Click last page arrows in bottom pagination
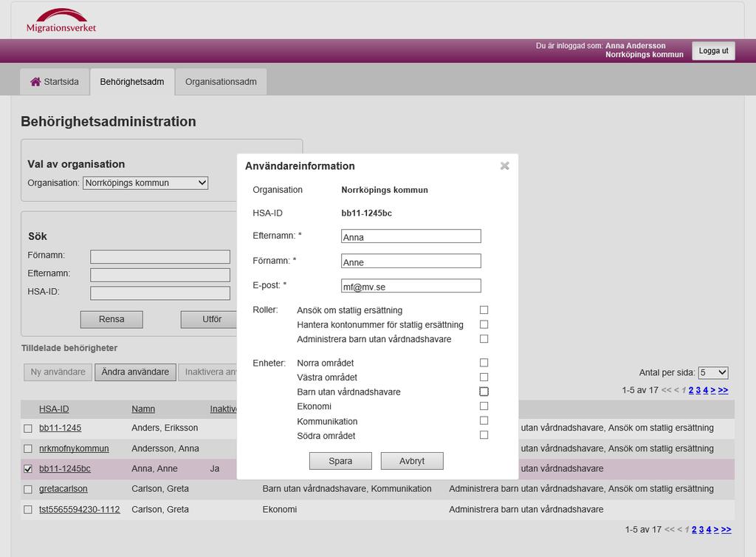 726,530
